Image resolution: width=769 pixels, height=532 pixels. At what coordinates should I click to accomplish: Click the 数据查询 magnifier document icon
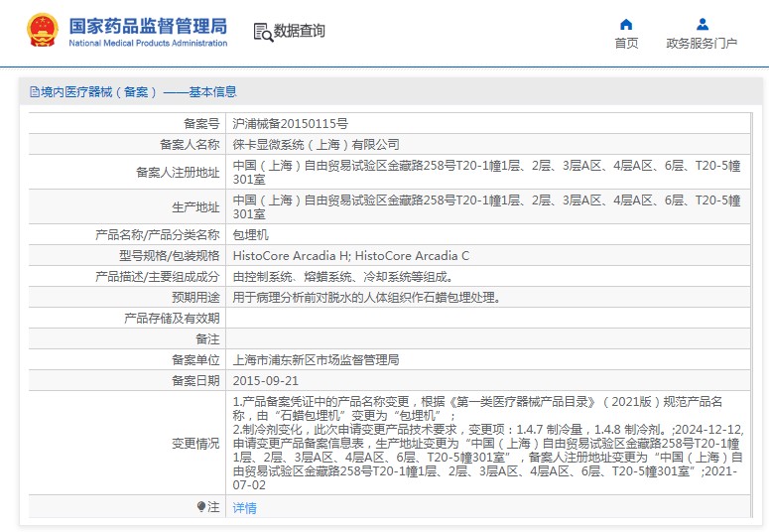pyautogui.click(x=263, y=32)
